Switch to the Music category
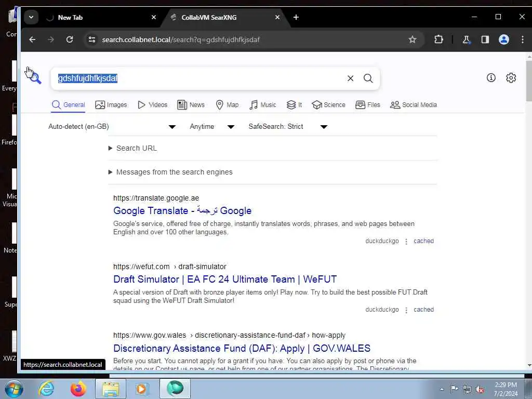Screen dimensions: 532x399 click(262, 105)
